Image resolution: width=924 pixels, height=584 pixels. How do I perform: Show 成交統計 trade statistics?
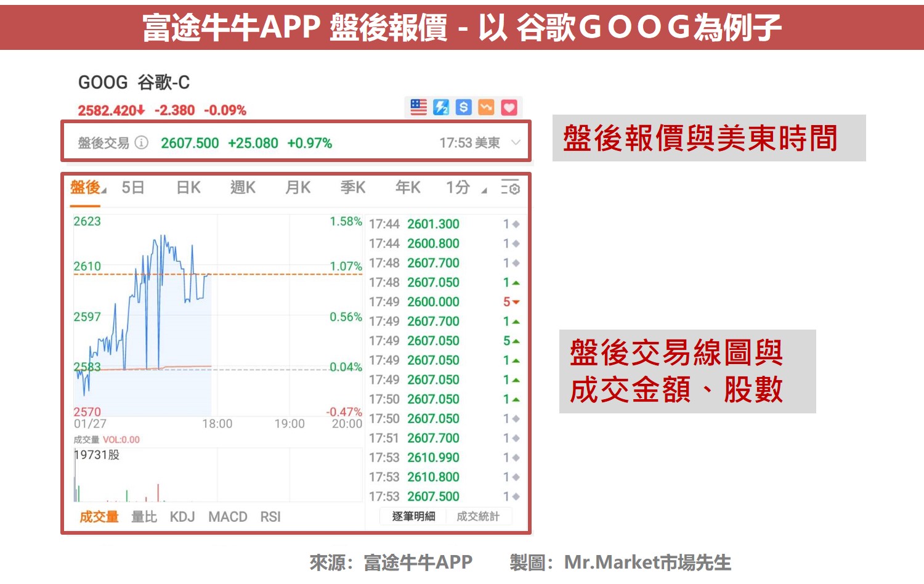point(478,516)
